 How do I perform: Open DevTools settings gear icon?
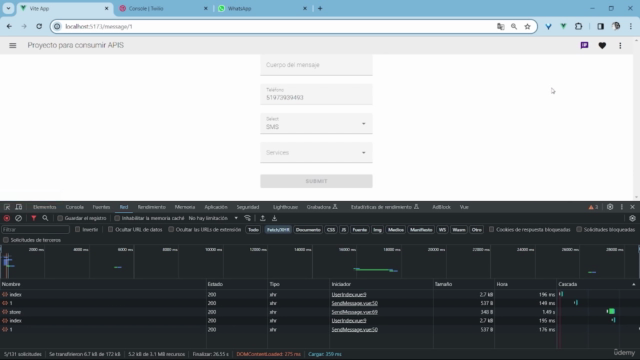click(x=610, y=207)
